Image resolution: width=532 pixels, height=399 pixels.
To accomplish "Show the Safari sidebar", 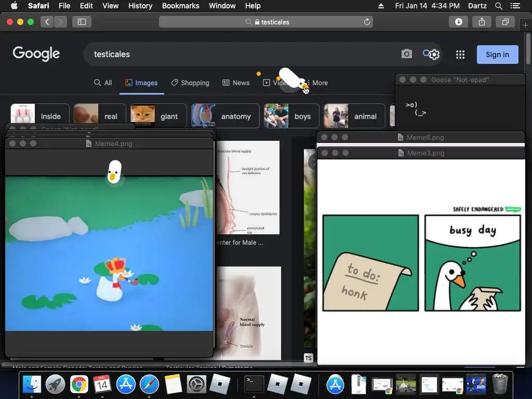I will coord(82,22).
